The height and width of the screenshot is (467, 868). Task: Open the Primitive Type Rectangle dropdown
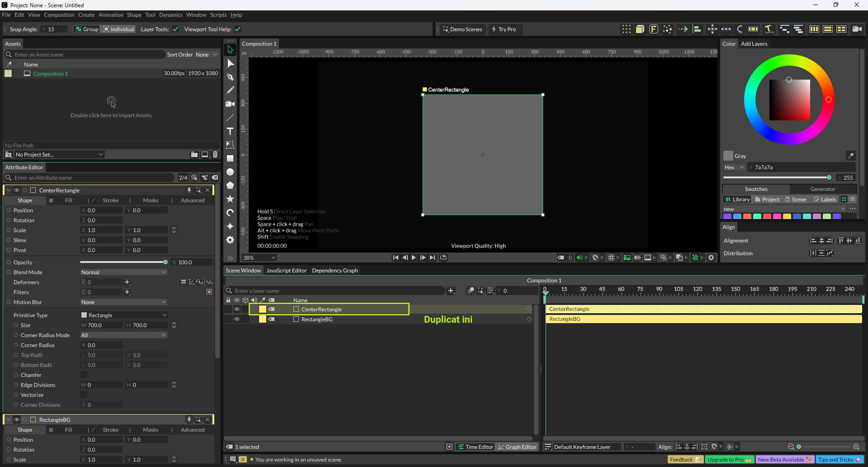[x=123, y=315]
